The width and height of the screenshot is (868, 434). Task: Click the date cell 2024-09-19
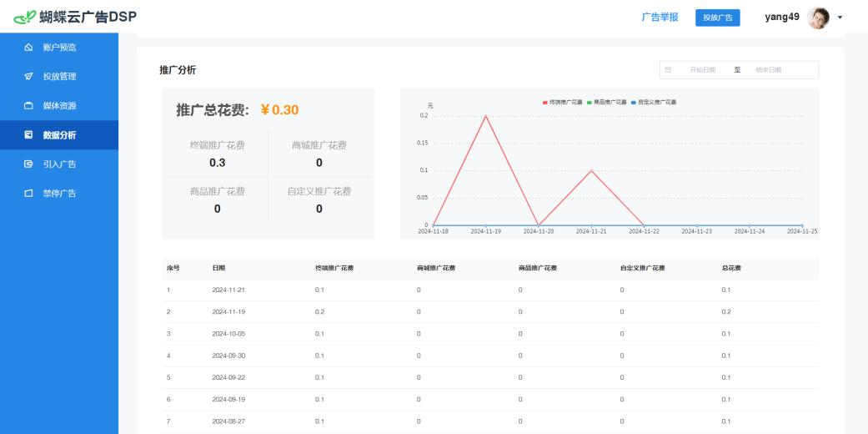tap(228, 400)
